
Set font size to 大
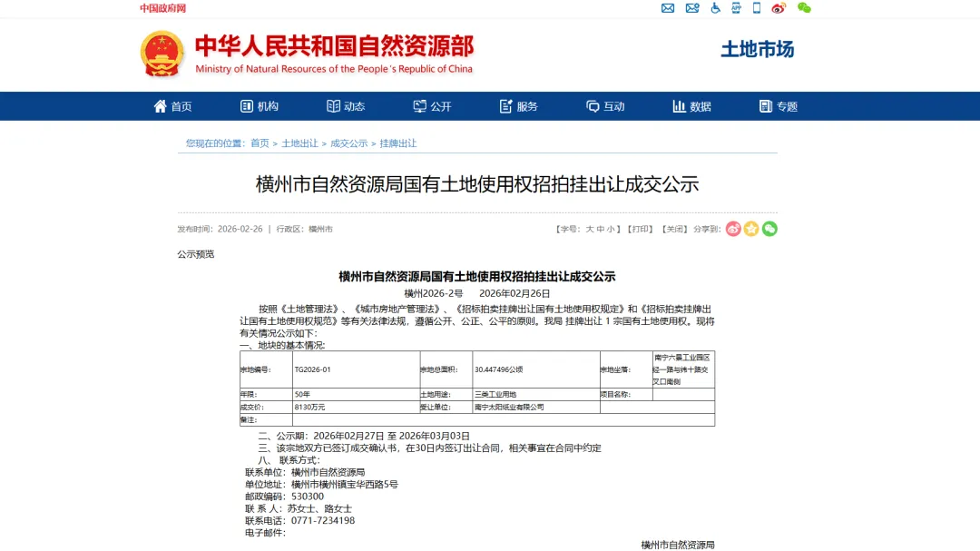coord(590,229)
